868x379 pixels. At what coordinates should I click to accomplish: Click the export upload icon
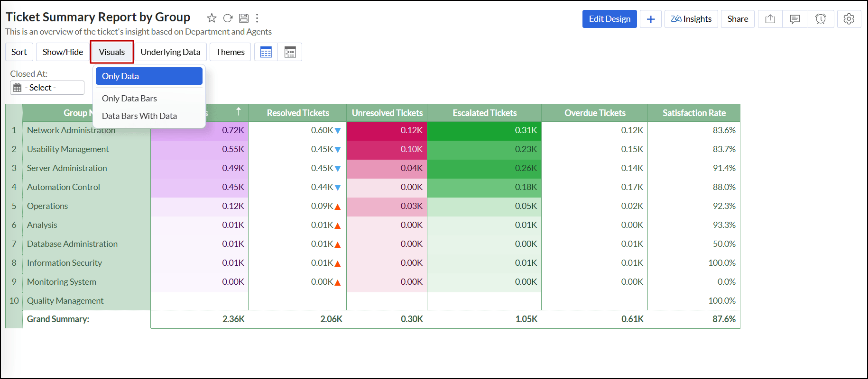click(x=770, y=19)
